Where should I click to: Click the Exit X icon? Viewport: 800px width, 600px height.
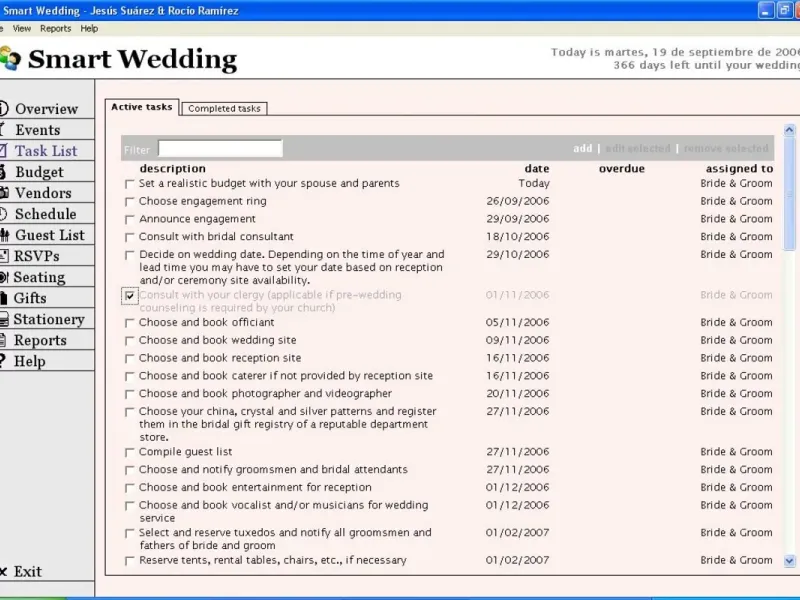coord(3,571)
